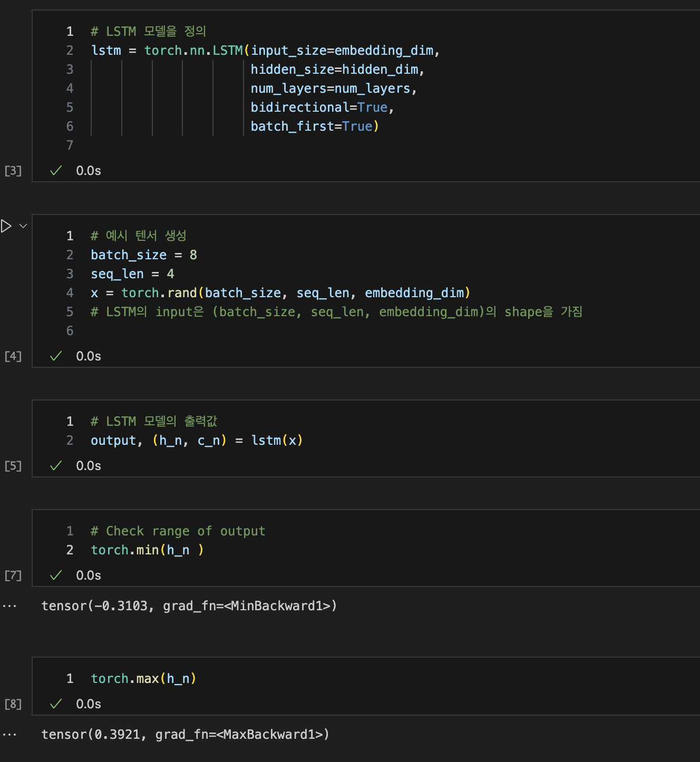The height and width of the screenshot is (762, 700).
Task: Click execution count [4] label
Action: point(13,356)
